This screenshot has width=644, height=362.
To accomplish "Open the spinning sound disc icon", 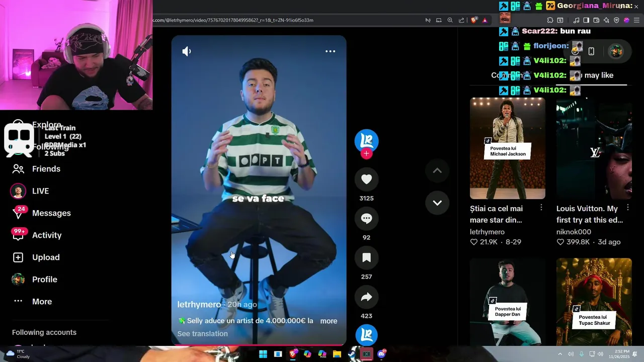I will (366, 335).
